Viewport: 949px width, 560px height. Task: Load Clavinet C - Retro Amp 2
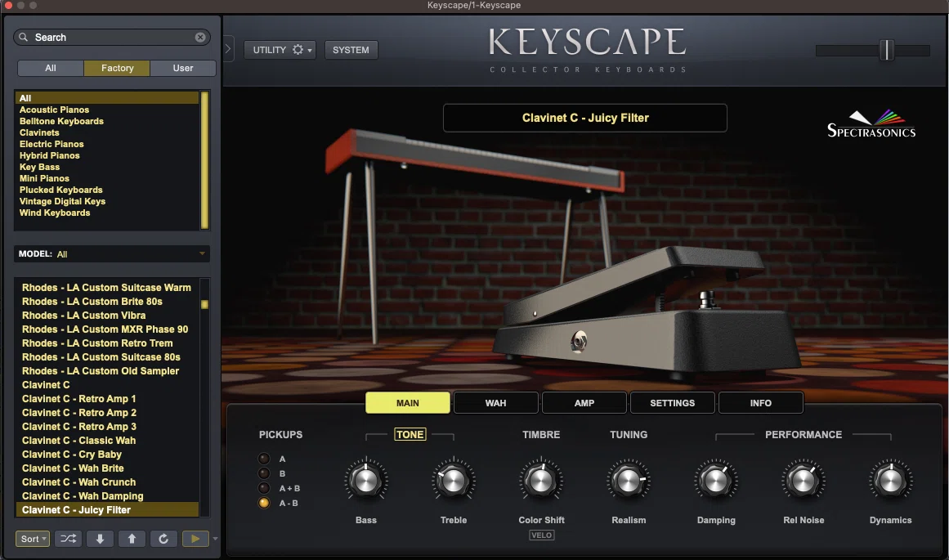tap(78, 413)
